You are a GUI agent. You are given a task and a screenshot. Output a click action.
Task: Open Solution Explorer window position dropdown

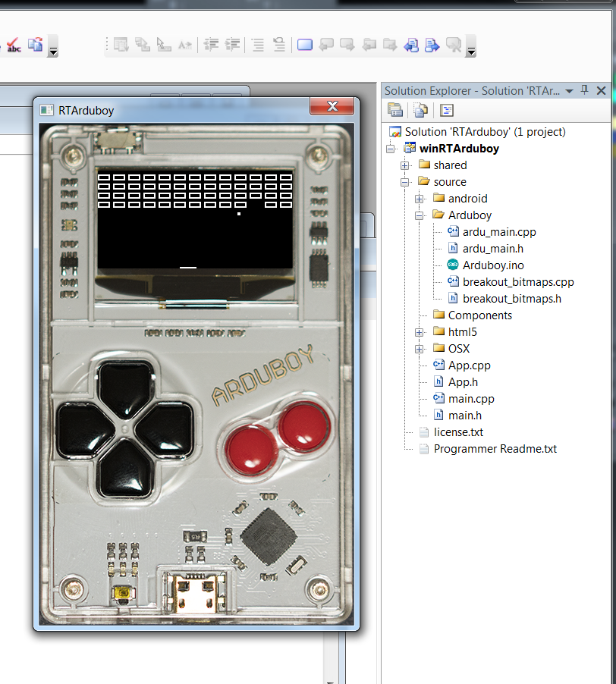point(569,91)
